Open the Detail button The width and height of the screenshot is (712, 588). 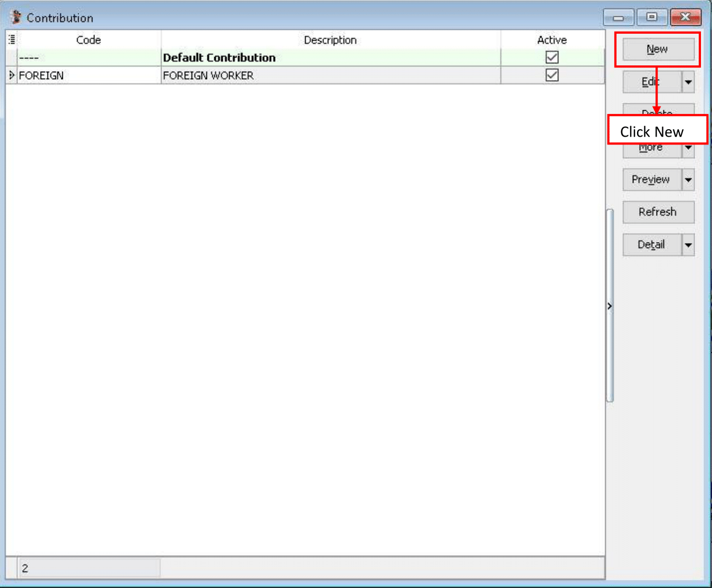tap(651, 245)
